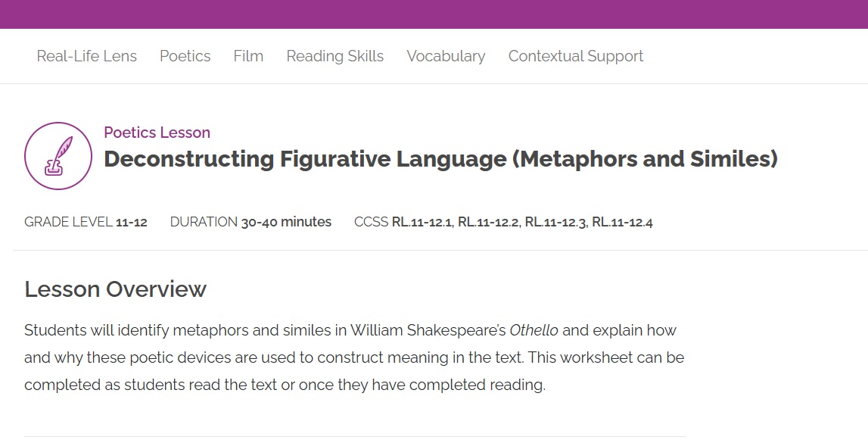Open the Real-Life Lens tab
Viewport: 868px width, 440px height.
coord(87,56)
